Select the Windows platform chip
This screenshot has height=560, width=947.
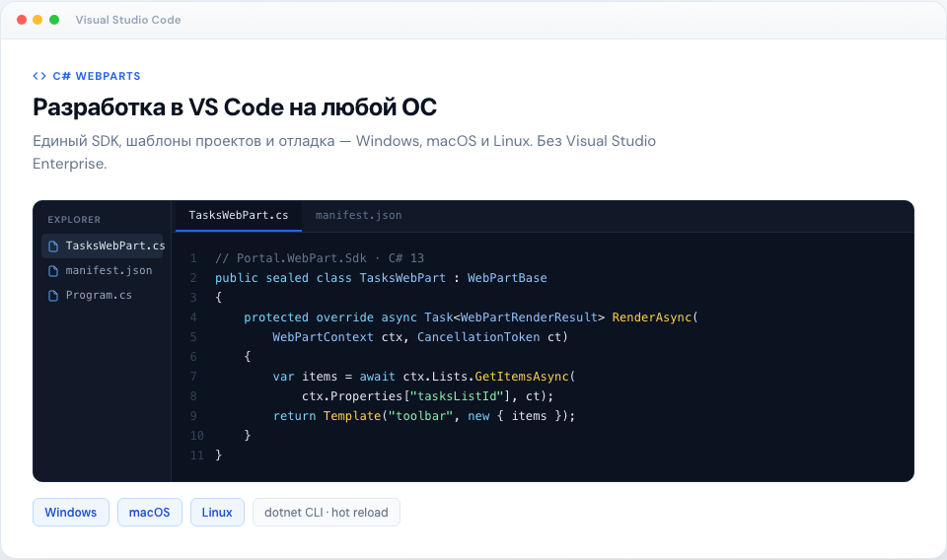71,513
